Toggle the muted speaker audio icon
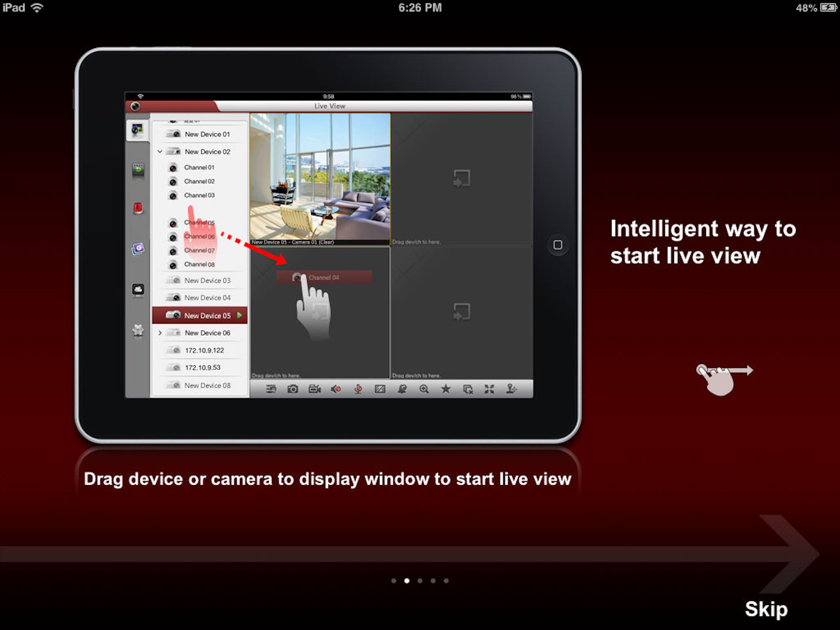 coord(336,389)
